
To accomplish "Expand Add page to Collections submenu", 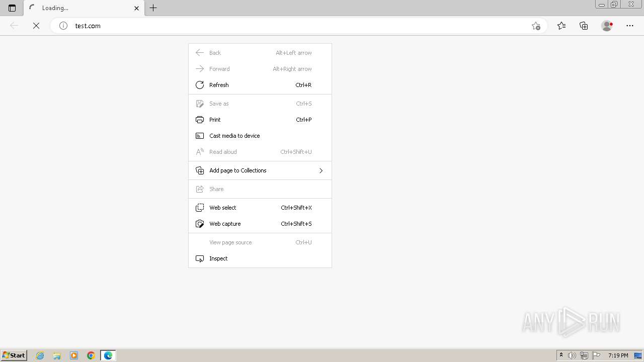I will (x=260, y=170).
